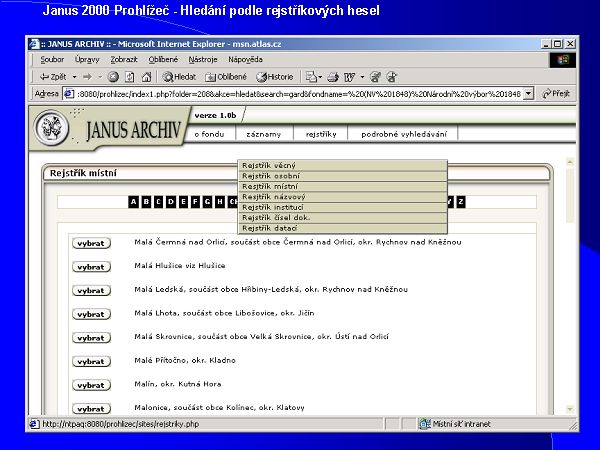Viewport: 600px width, 450px height.
Task: Click vybrat for Malá Hlušice viz Hlušice
Action: click(x=91, y=267)
